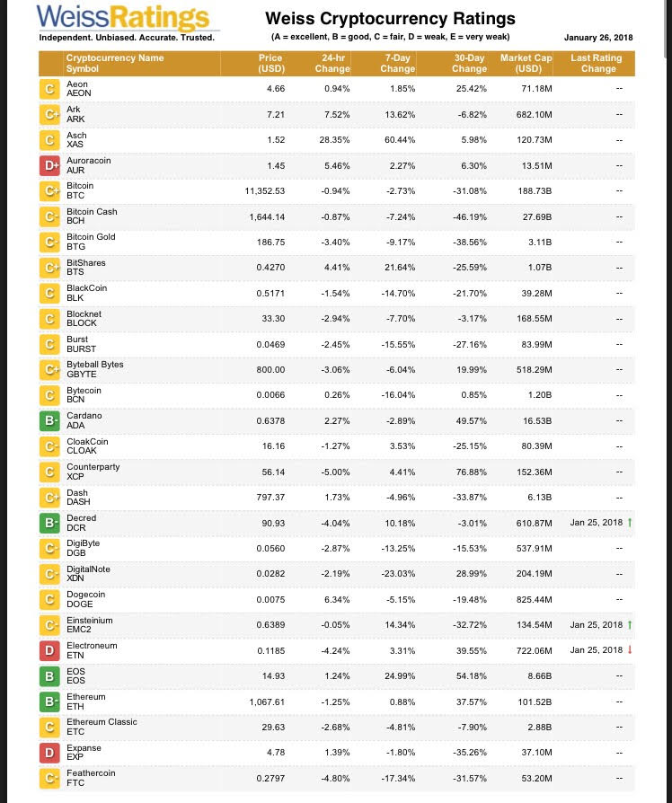Click the Price (USD) column header
This screenshot has height=803, width=672.
click(270, 63)
